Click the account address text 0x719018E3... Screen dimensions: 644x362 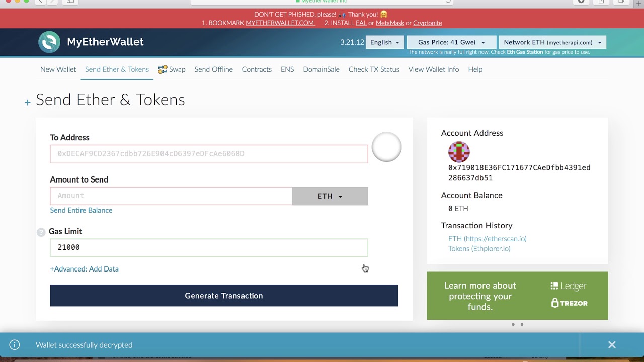519,173
